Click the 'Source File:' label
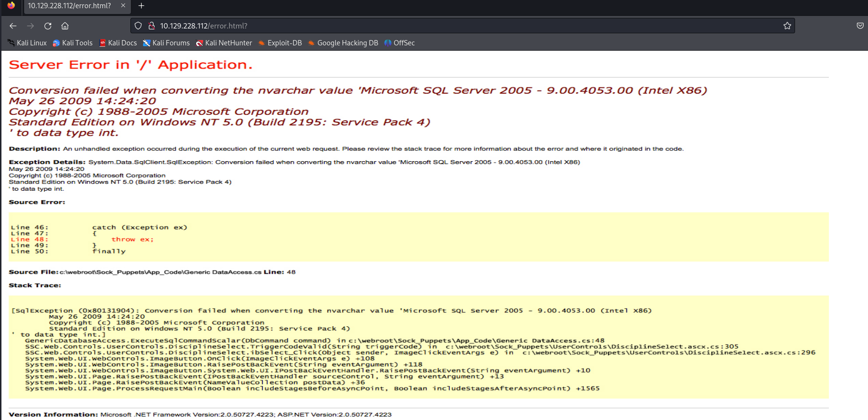Viewport: 868px width, 420px height. click(x=33, y=272)
